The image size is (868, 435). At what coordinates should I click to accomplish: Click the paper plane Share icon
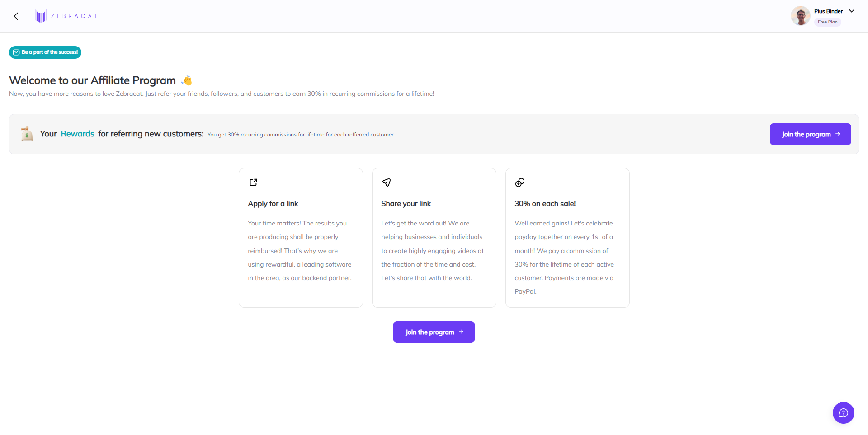pos(387,182)
